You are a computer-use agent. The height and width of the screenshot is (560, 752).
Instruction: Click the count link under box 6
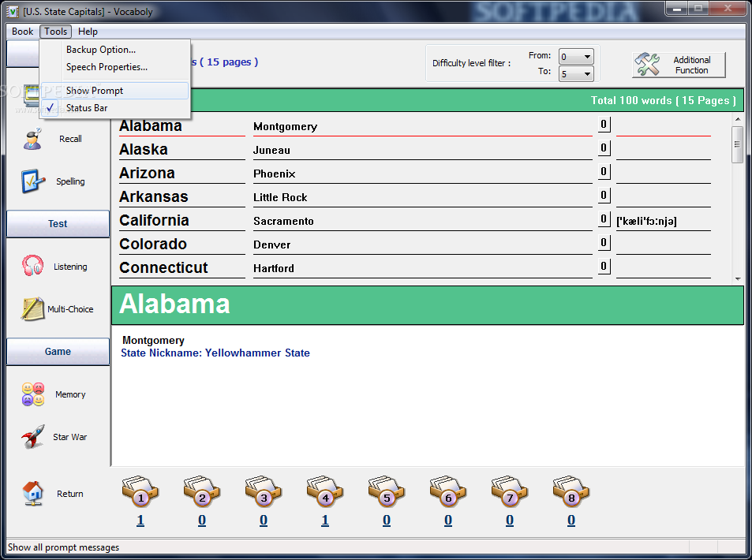click(x=448, y=521)
